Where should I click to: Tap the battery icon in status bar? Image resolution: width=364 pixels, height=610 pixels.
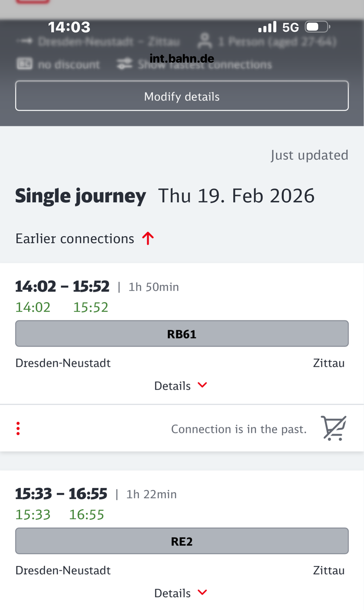point(317,27)
